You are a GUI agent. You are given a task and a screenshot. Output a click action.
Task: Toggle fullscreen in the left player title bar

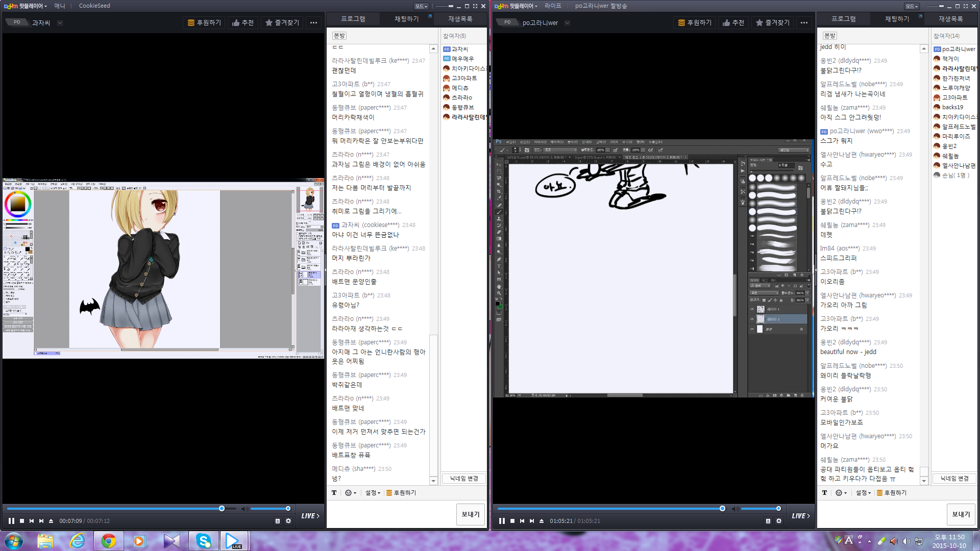[475, 6]
